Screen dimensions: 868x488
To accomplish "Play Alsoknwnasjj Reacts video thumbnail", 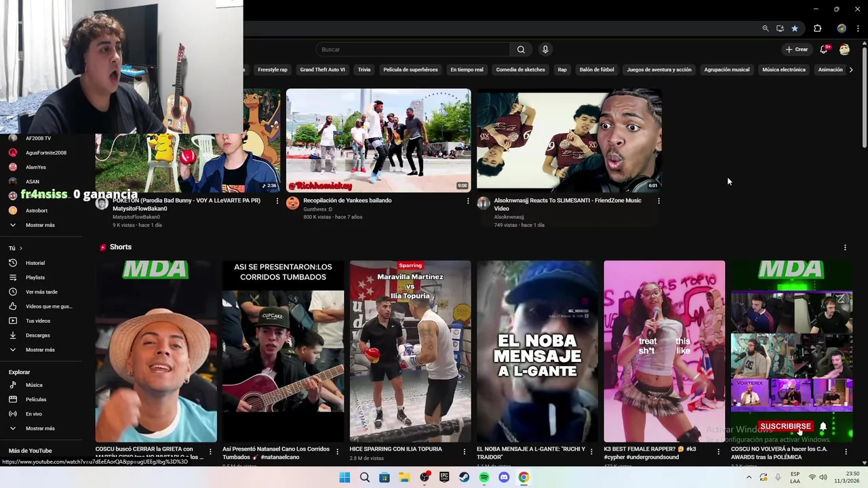I will (x=569, y=140).
